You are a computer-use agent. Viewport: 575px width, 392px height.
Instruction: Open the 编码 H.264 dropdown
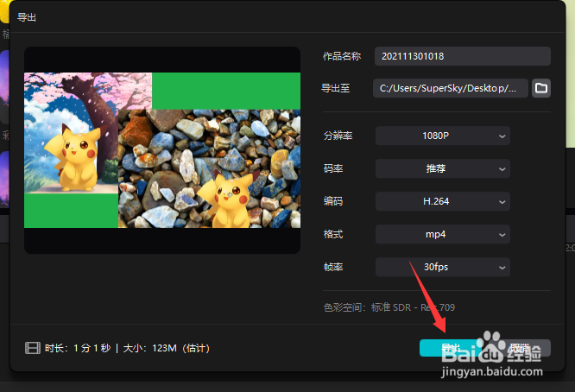443,201
